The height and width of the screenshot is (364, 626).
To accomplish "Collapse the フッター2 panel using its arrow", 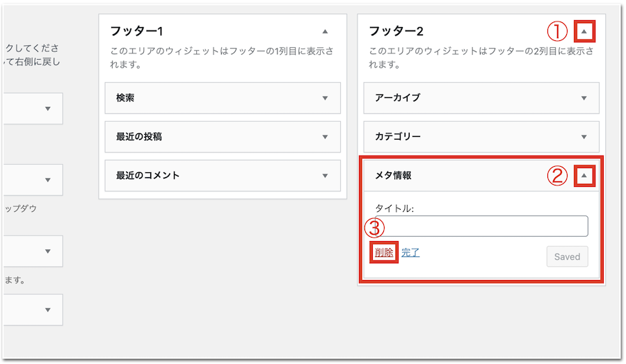I will [x=584, y=31].
